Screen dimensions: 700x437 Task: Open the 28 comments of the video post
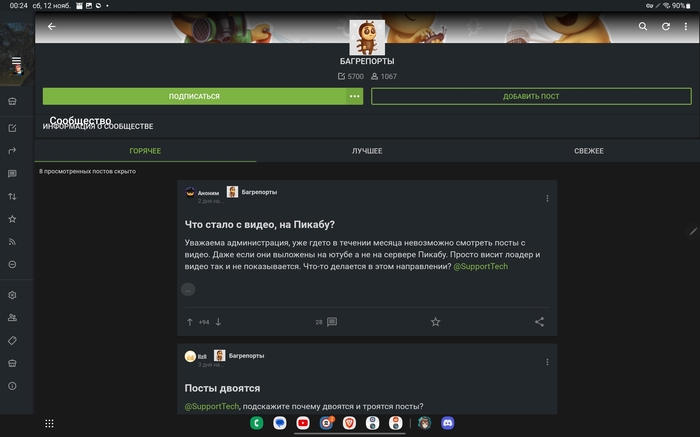326,322
